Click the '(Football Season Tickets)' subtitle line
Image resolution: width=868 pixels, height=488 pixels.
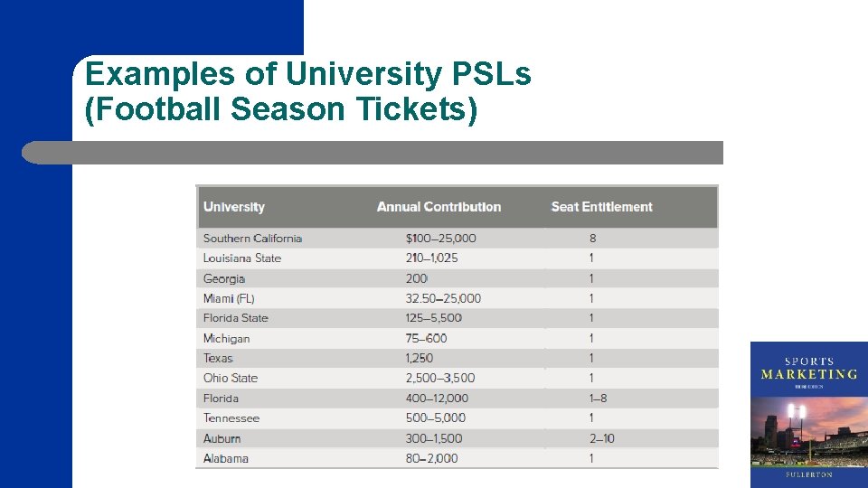[x=280, y=109]
